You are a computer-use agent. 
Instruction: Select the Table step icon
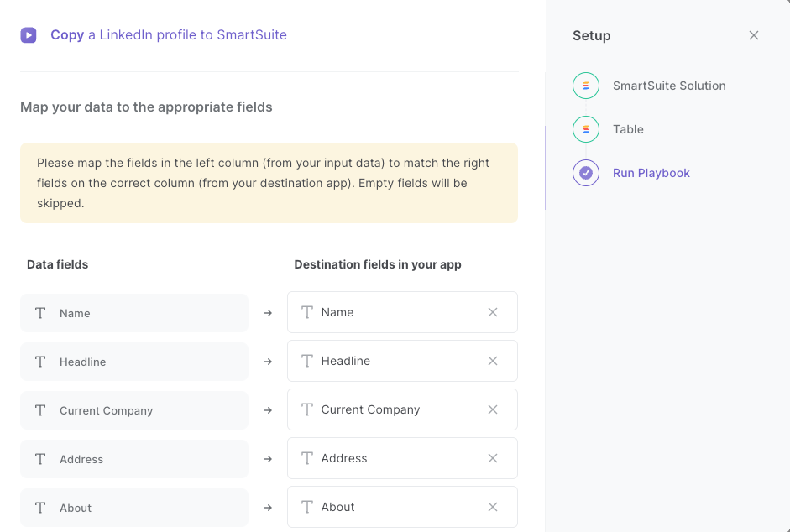(x=585, y=129)
